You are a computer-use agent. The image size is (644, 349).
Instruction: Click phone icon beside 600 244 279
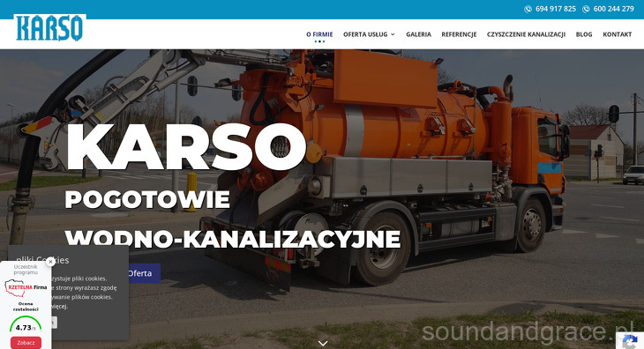586,9
